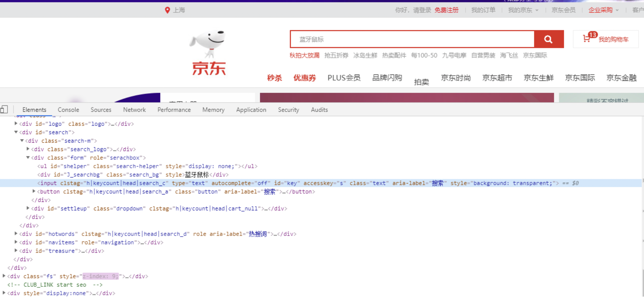This screenshot has height=303, width=644.
Task: Toggle the DevTools device toolbar icon
Action: [4, 110]
